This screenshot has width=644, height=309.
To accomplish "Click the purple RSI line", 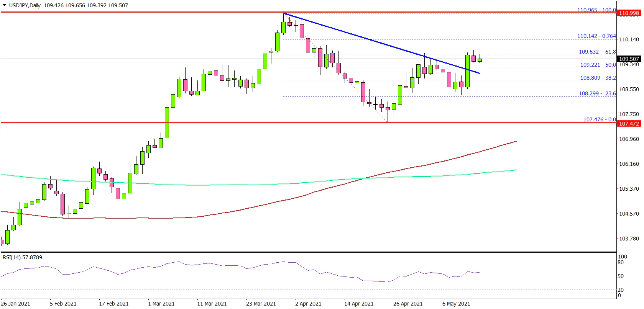I will pyautogui.click(x=230, y=265).
